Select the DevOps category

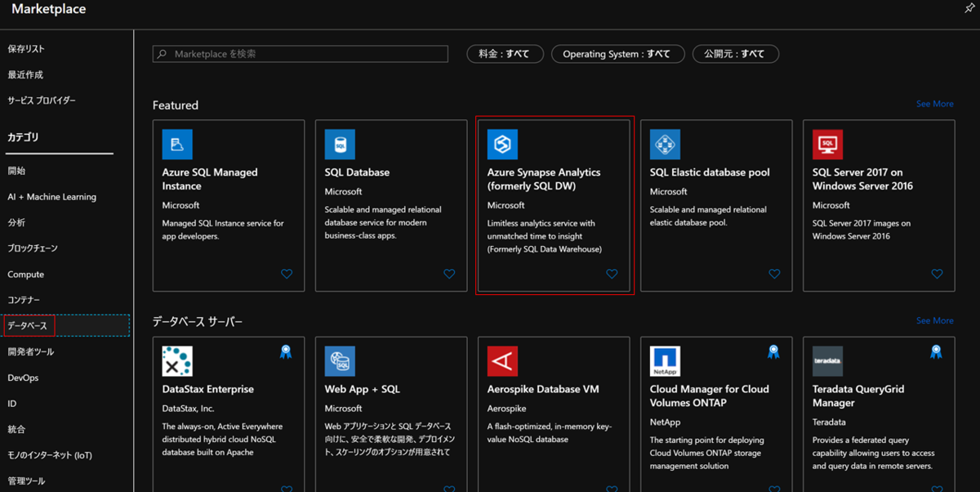pos(23,378)
